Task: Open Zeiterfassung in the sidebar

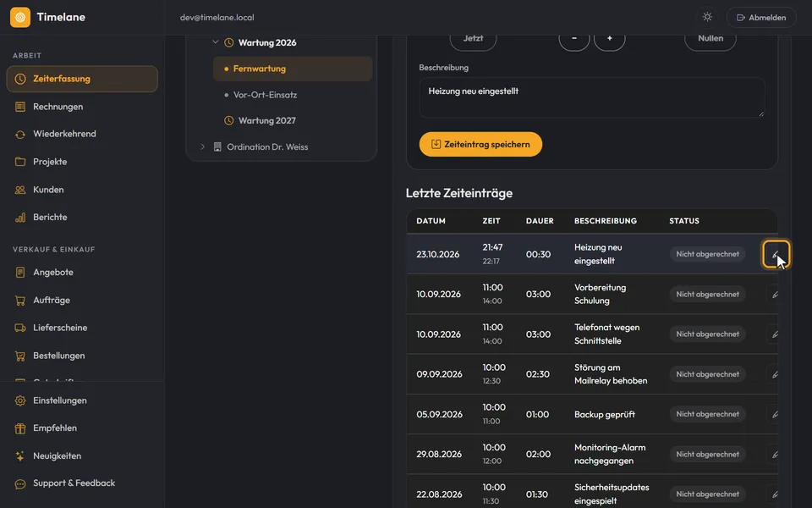Action: [82, 79]
